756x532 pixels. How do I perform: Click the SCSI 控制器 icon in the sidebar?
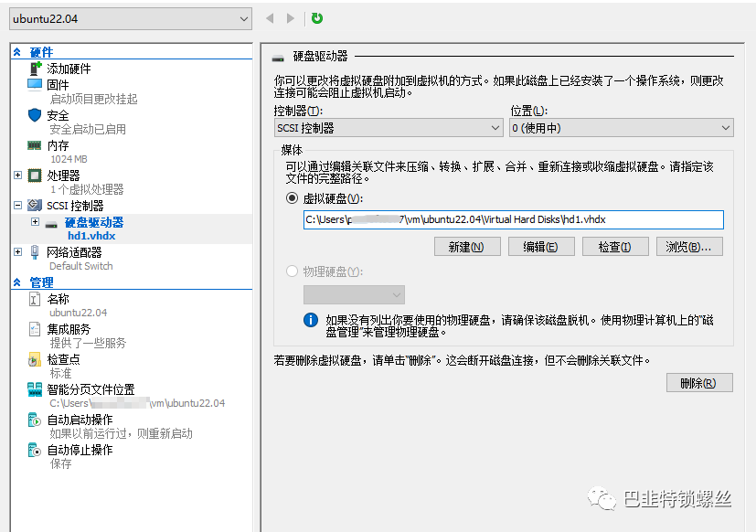32,205
